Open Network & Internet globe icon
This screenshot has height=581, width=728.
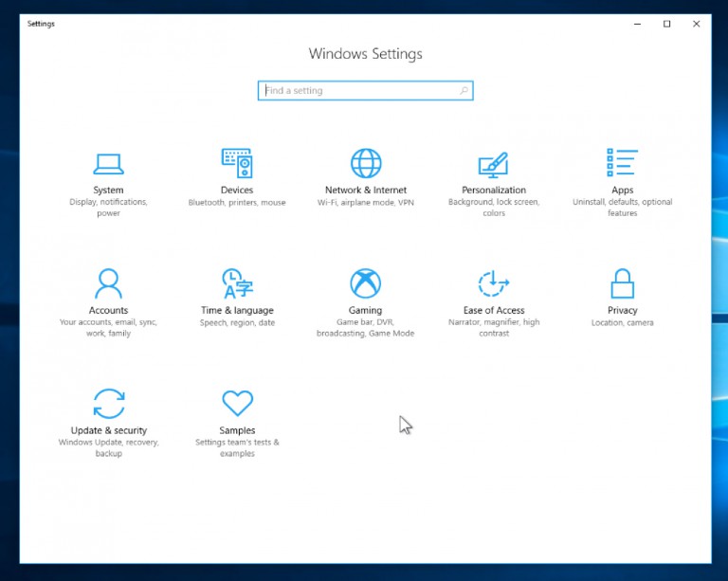point(366,163)
